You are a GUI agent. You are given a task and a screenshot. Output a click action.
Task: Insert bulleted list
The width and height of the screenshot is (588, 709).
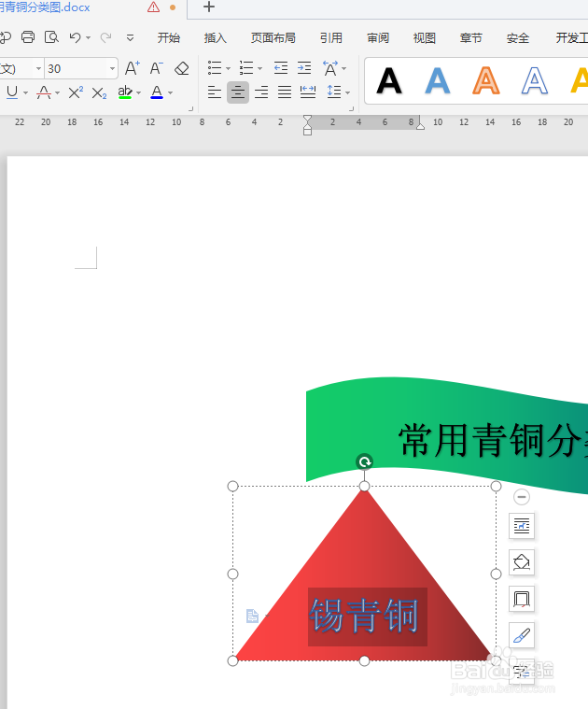(215, 68)
